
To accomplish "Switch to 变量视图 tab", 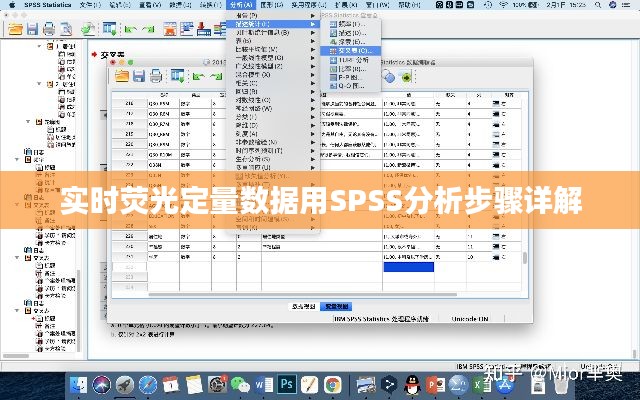I will (336, 306).
